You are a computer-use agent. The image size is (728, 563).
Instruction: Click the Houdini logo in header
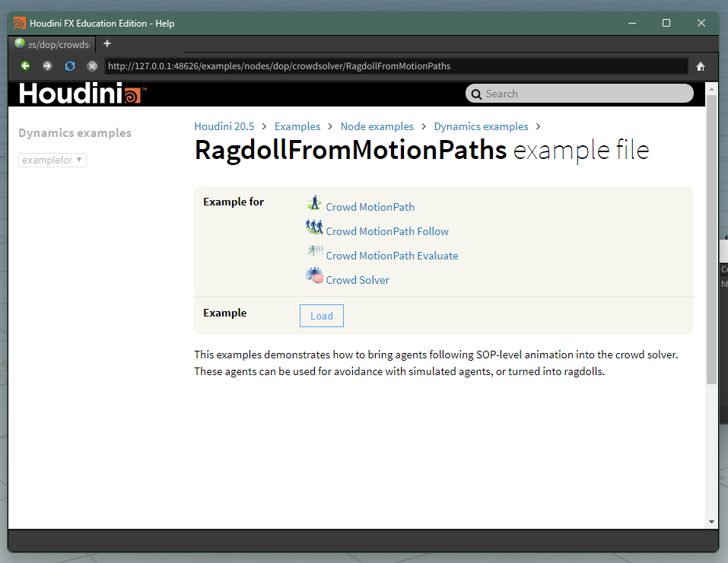pos(82,94)
